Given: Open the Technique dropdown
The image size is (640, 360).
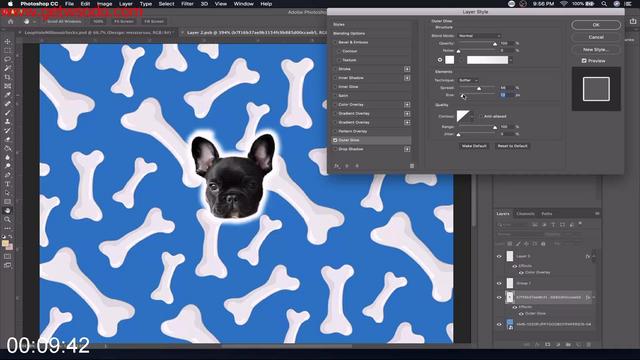Looking at the screenshot, I should tap(468, 80).
